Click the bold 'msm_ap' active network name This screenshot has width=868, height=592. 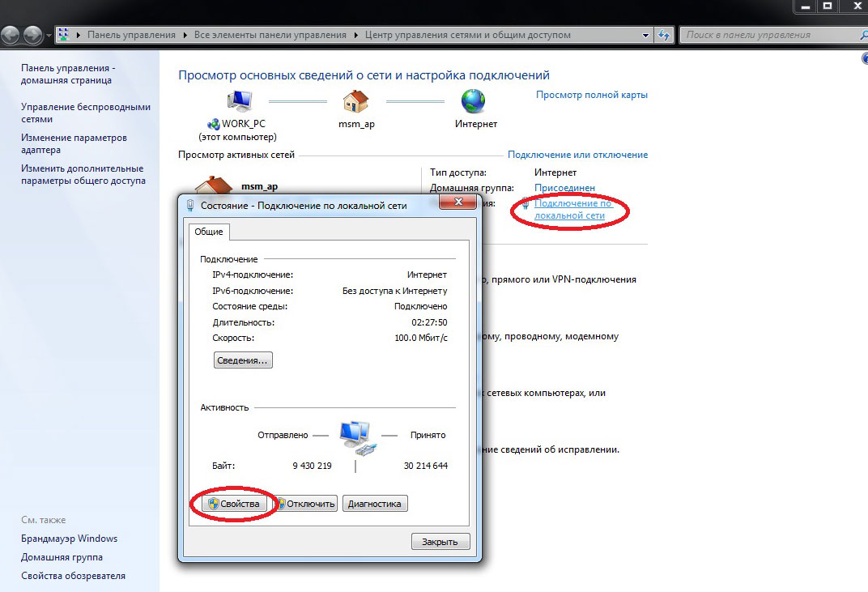pyautogui.click(x=260, y=186)
